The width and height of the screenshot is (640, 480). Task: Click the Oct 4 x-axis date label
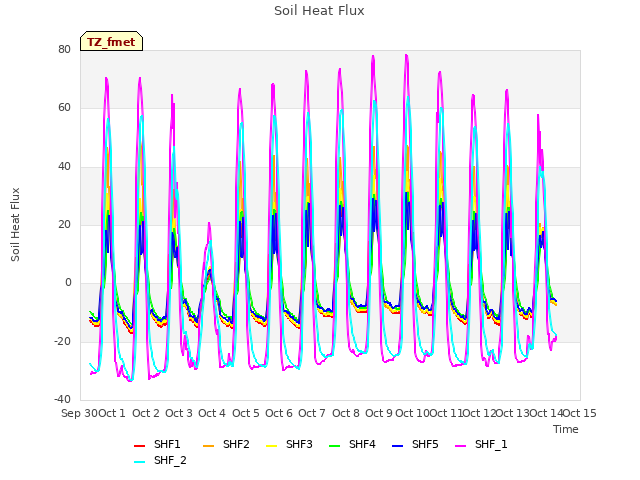(212, 413)
